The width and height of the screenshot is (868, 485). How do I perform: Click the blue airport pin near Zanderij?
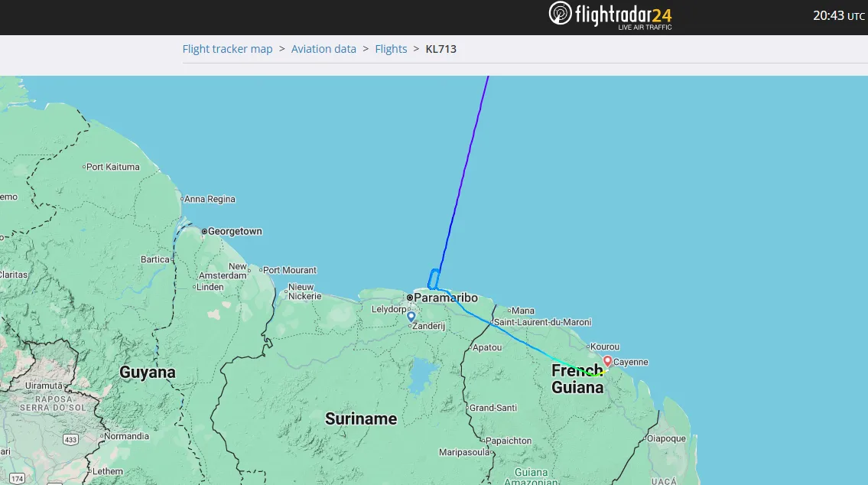point(411,316)
